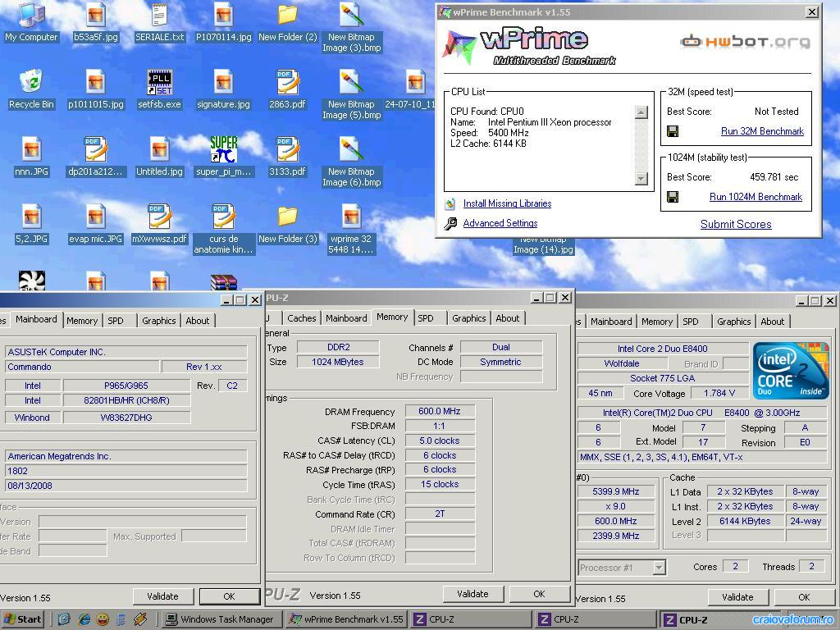Click Validate in the left CPU-Z window
Screen dimensions: 840x630
[x=162, y=596]
